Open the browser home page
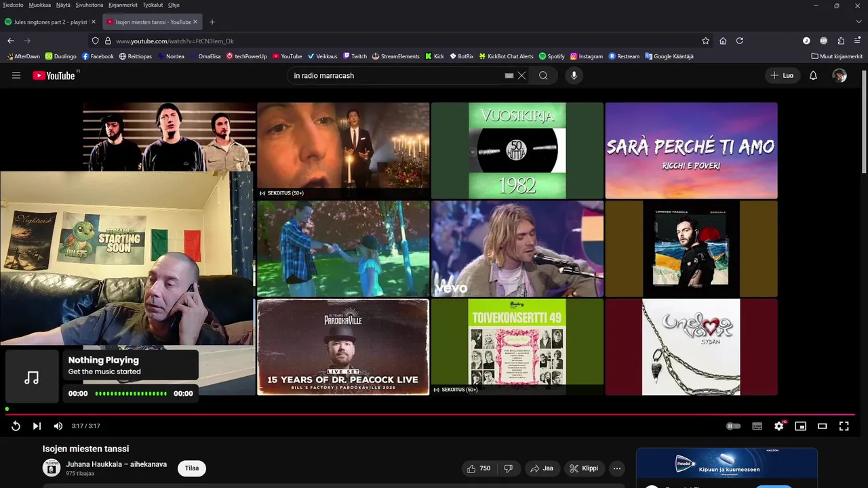Image resolution: width=868 pixels, height=488 pixels. pyautogui.click(x=723, y=41)
